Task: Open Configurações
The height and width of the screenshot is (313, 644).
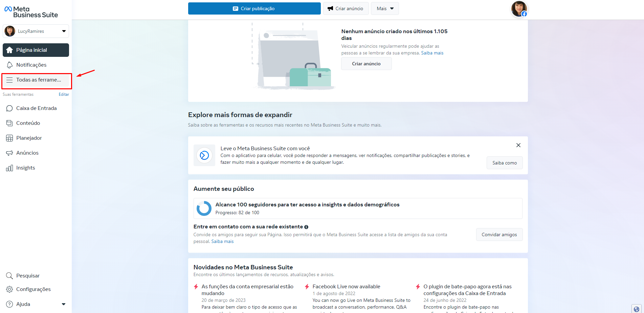Action: click(36, 289)
